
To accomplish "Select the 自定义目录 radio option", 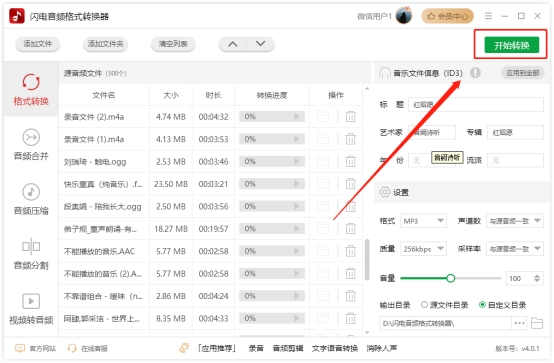I will pyautogui.click(x=502, y=305).
